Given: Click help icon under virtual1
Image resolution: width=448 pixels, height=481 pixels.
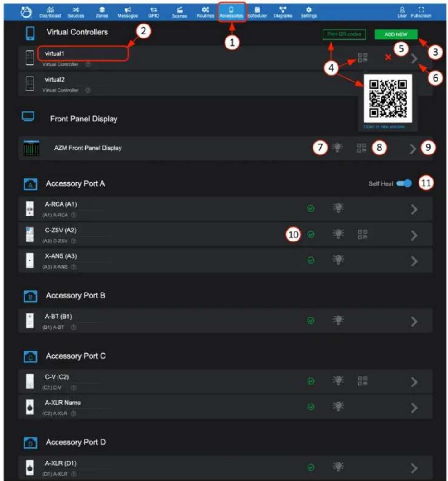Looking at the screenshot, I should tap(88, 64).
